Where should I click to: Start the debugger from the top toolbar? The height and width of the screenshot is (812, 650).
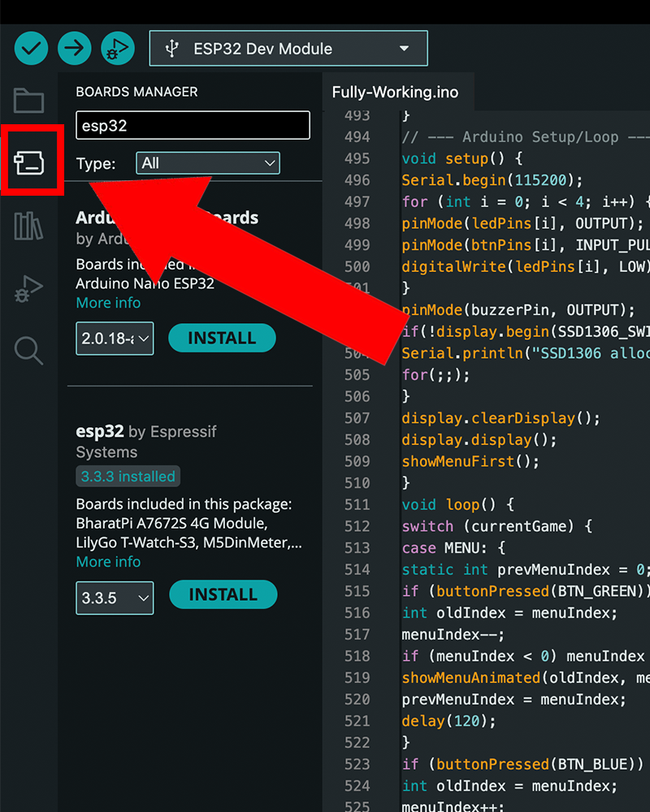coord(118,49)
